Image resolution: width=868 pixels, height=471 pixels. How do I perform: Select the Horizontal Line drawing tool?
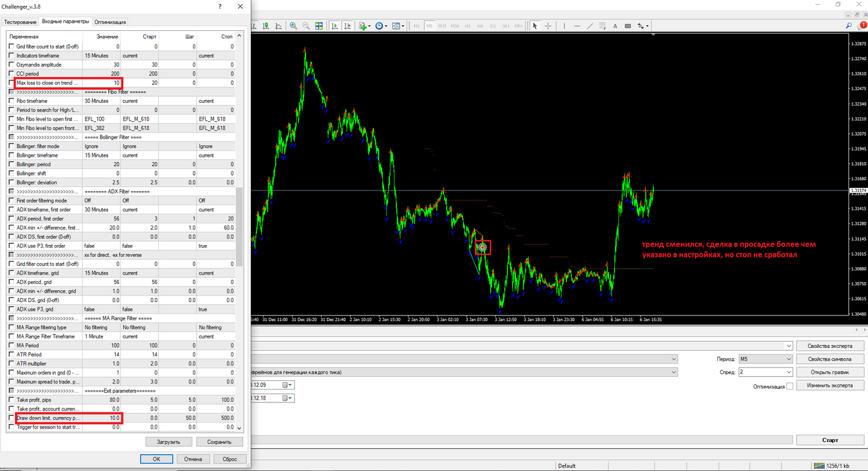point(577,26)
